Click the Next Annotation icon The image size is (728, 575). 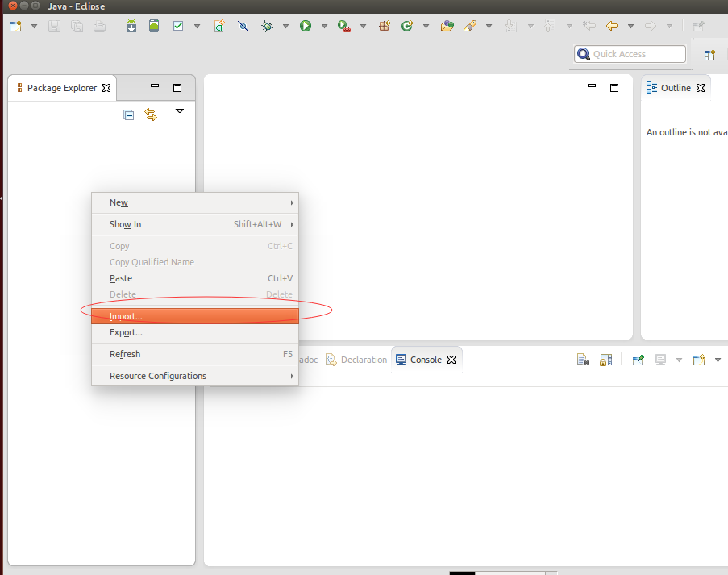(x=510, y=26)
